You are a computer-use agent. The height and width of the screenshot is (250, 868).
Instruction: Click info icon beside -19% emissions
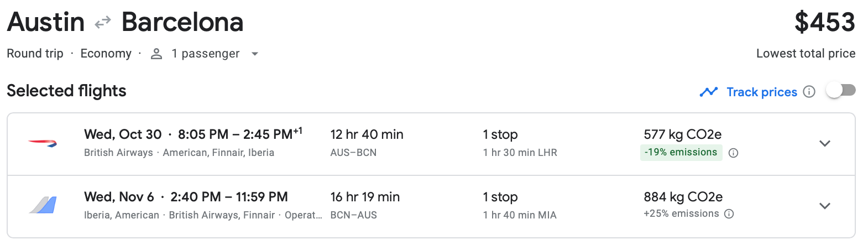tap(733, 153)
